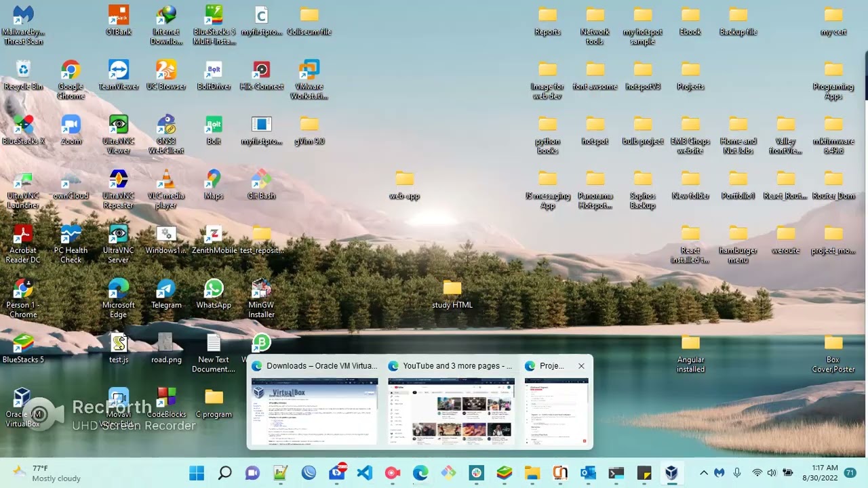Open the Downloads – Oracle VM VirtualBox preview
868x488 pixels.
pyautogui.click(x=315, y=402)
